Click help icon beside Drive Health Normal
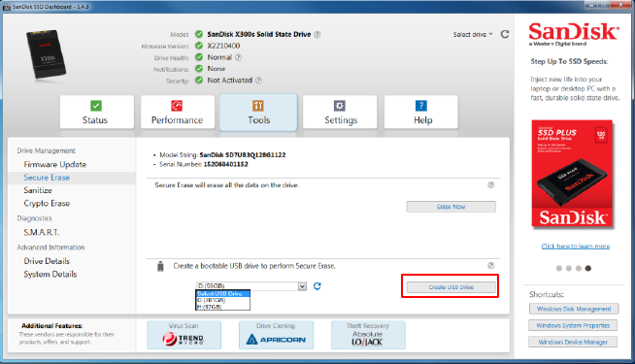 pyautogui.click(x=239, y=57)
